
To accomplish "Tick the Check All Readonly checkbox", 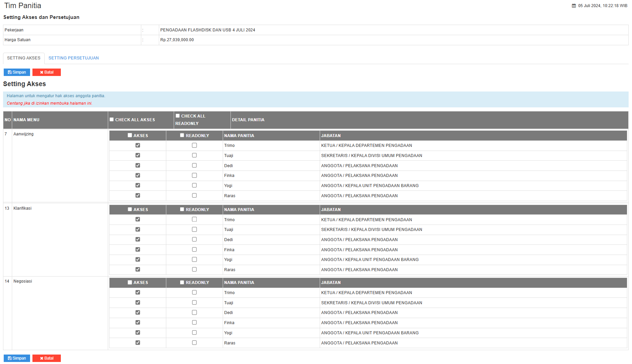I will click(x=177, y=116).
